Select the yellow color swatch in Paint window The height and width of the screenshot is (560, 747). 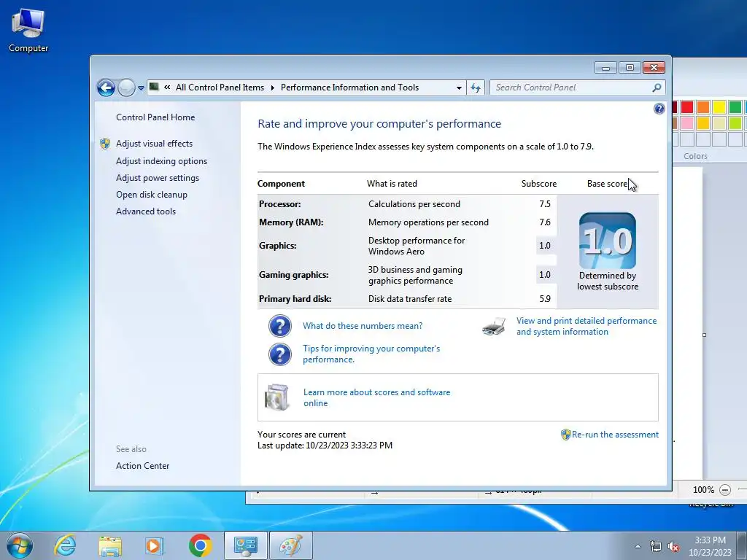click(719, 107)
